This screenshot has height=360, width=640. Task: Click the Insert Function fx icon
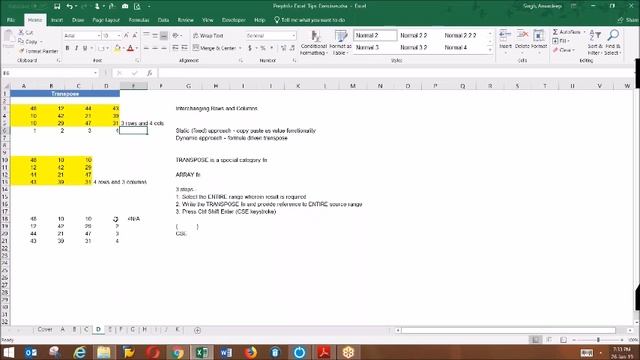tap(150, 73)
